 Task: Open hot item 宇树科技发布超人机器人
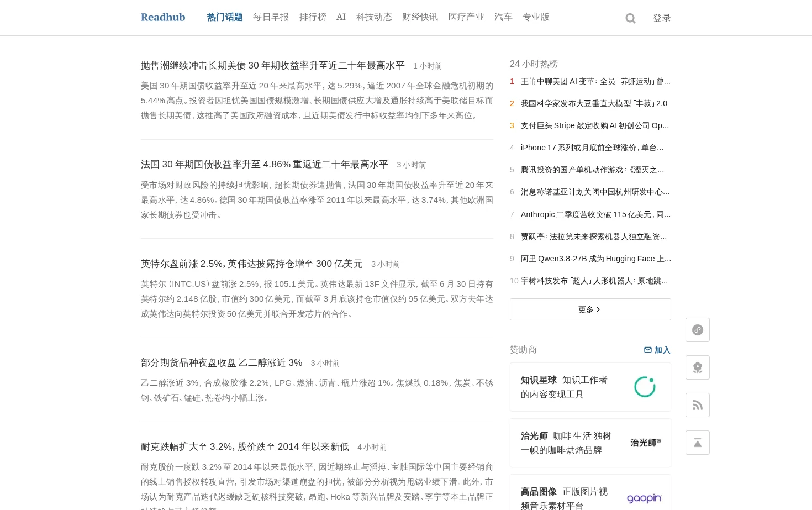594,281
